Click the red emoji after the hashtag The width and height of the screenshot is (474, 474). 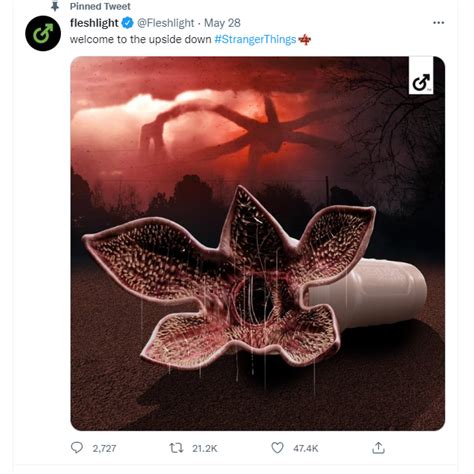pos(304,40)
